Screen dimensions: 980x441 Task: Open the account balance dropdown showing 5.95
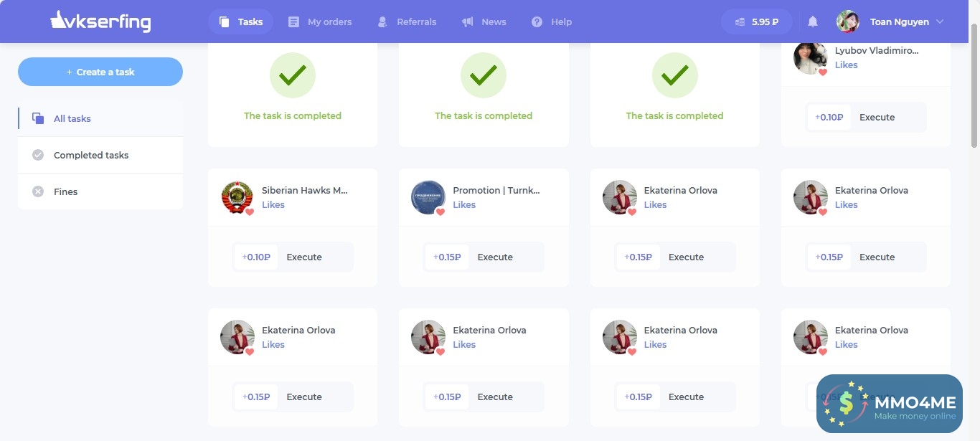(757, 22)
